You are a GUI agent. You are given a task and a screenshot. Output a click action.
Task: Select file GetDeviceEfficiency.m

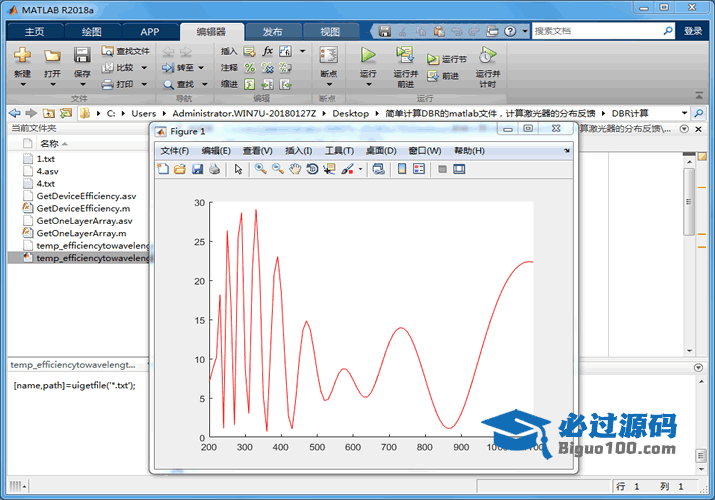(x=83, y=208)
